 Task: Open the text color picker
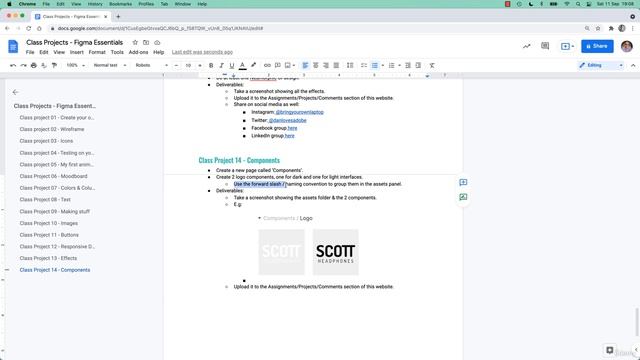[242, 65]
